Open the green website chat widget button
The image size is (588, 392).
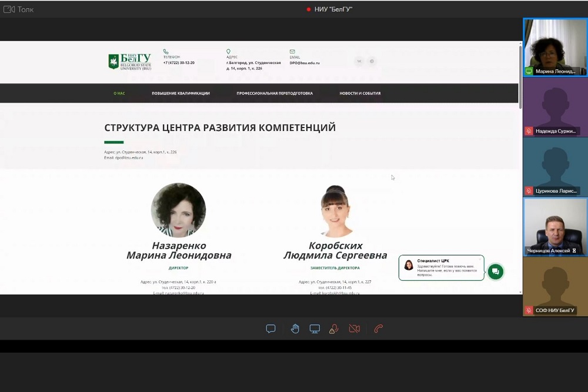tap(495, 271)
